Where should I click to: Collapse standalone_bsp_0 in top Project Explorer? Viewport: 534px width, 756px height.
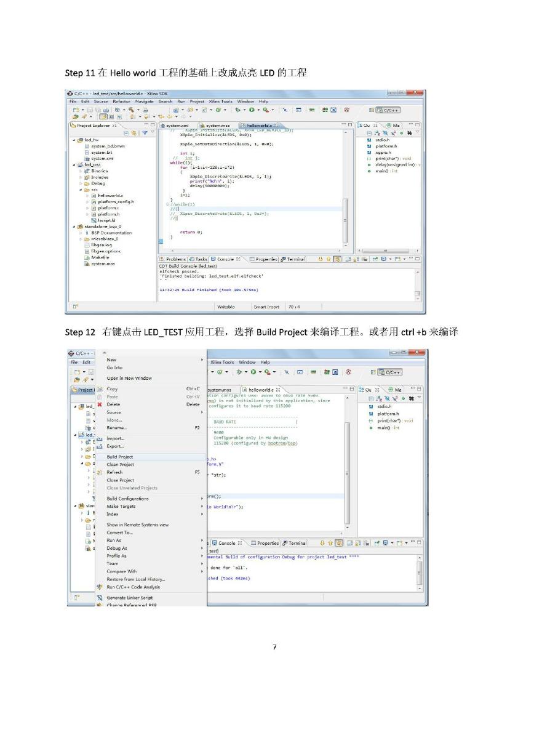(x=74, y=227)
